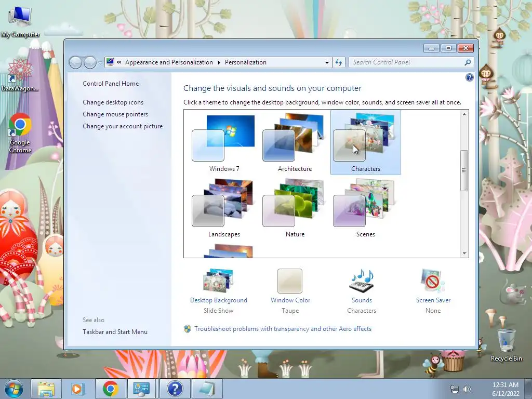The image size is (532, 399).
Task: Switch to Control Panel taskbar button
Action: [x=142, y=389]
